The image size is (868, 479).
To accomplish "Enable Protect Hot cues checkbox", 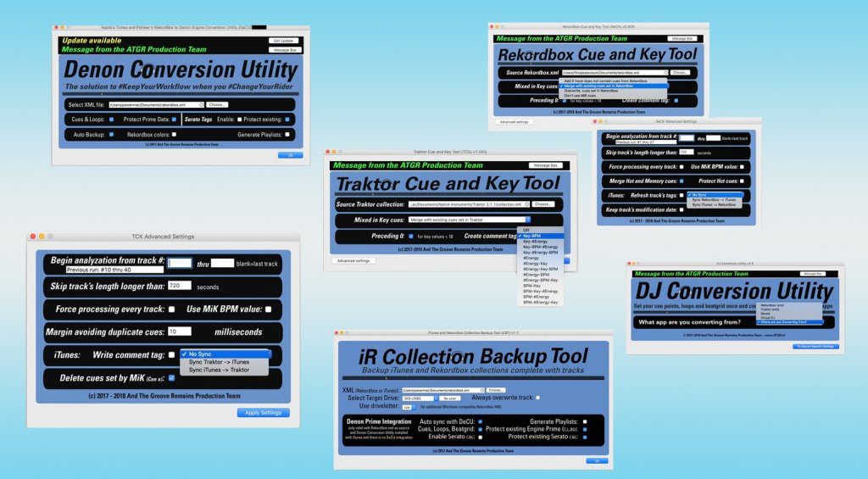I will (x=742, y=181).
